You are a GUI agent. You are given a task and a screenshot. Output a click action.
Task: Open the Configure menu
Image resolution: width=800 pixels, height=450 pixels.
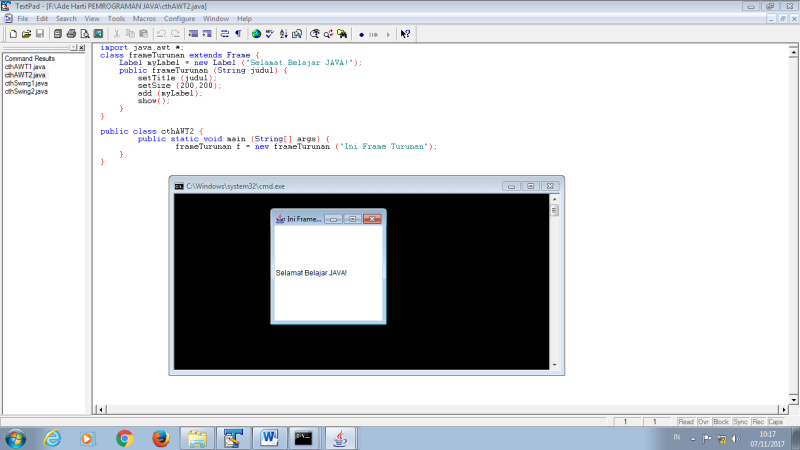179,18
